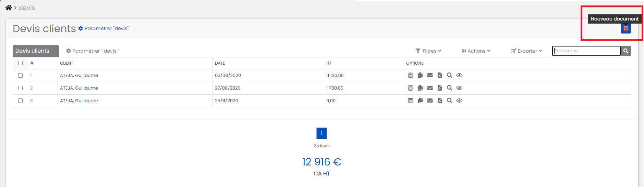Open PDF of quote 2
The image size is (644, 187).
coord(440,88)
